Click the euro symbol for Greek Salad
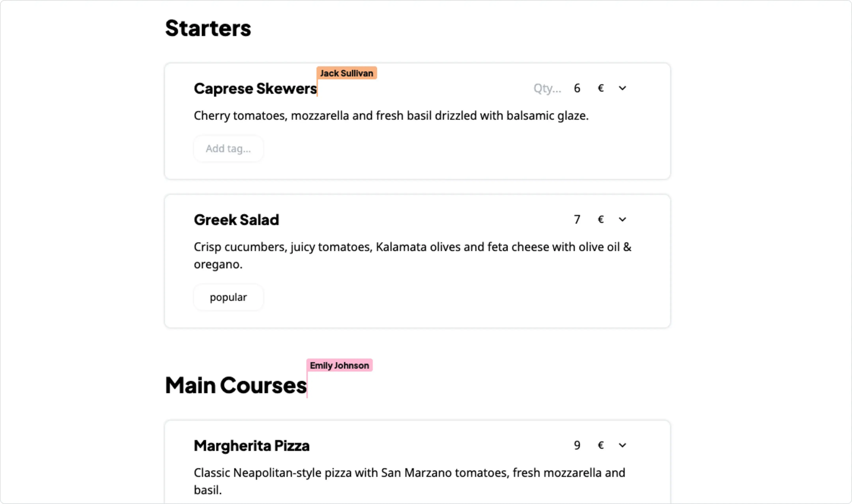The width and height of the screenshot is (852, 504). (600, 219)
